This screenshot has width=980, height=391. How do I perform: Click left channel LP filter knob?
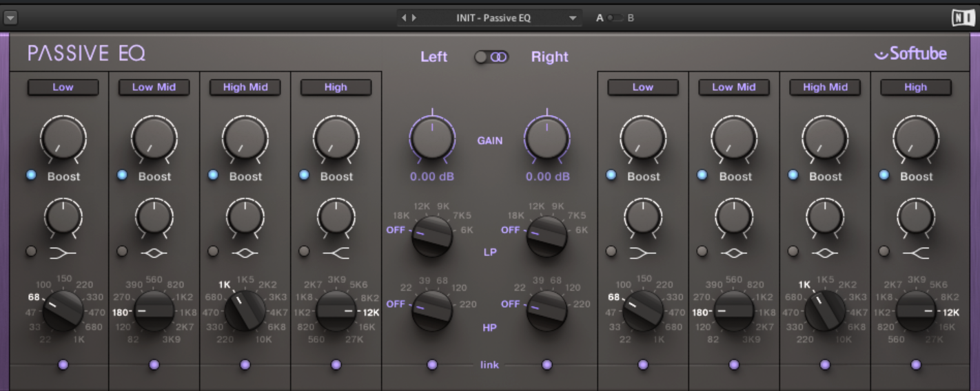coord(432,235)
